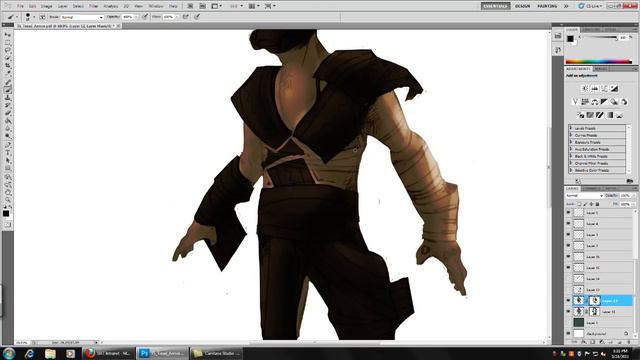640x360 pixels.
Task: Hide Layer 15 visibility eye
Action: (x=568, y=268)
